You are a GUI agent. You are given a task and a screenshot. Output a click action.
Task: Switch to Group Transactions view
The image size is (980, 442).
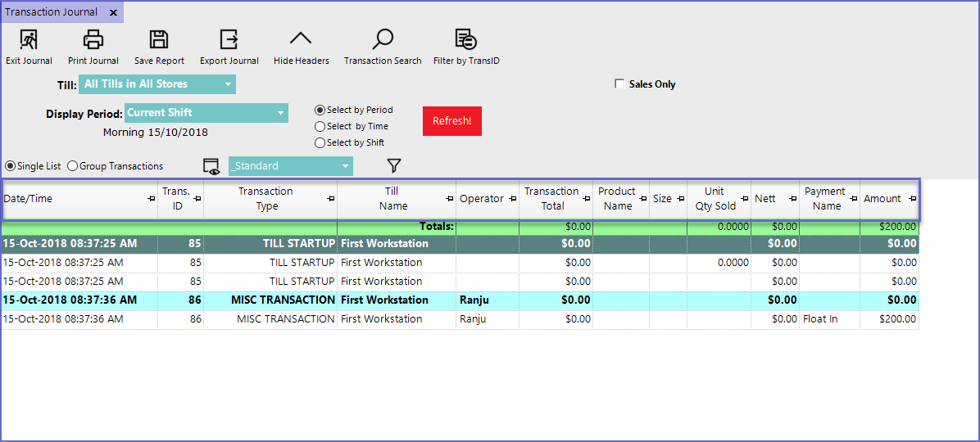[x=73, y=166]
